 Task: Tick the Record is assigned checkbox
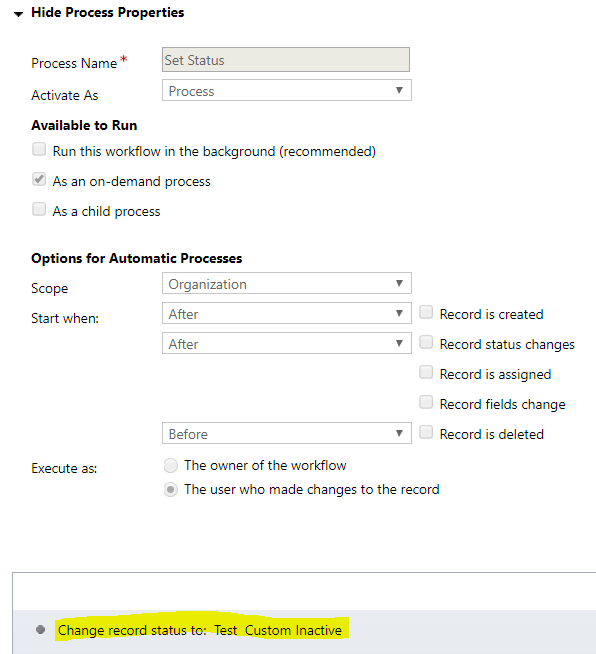(x=426, y=372)
